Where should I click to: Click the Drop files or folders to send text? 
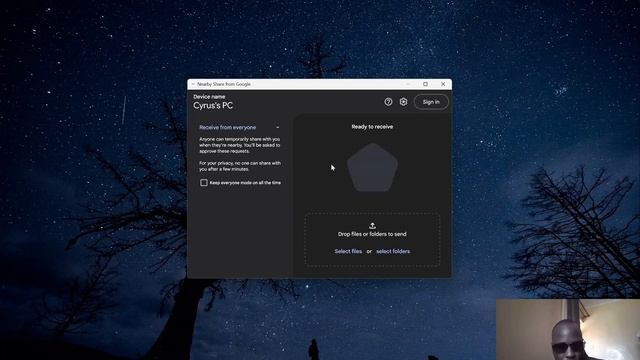click(x=372, y=234)
